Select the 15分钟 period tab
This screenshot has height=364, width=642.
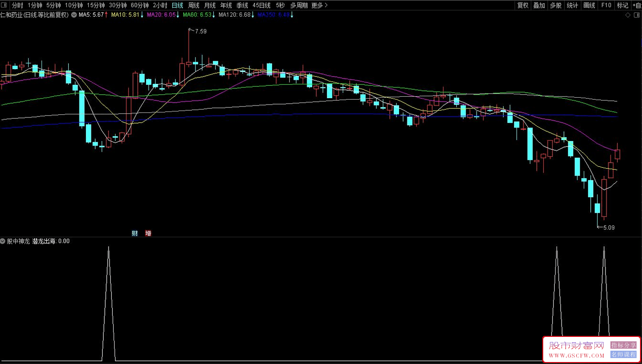pos(96,5)
